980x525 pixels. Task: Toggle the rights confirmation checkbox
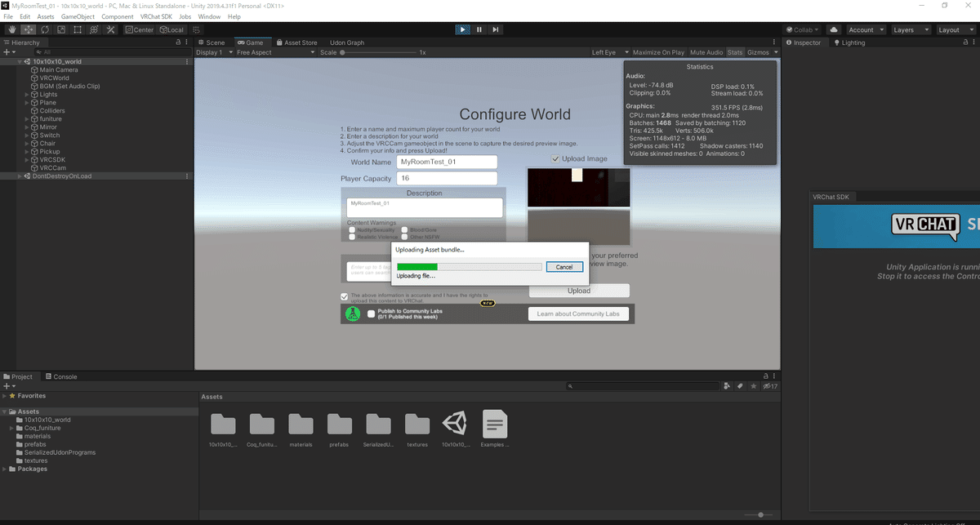click(345, 296)
